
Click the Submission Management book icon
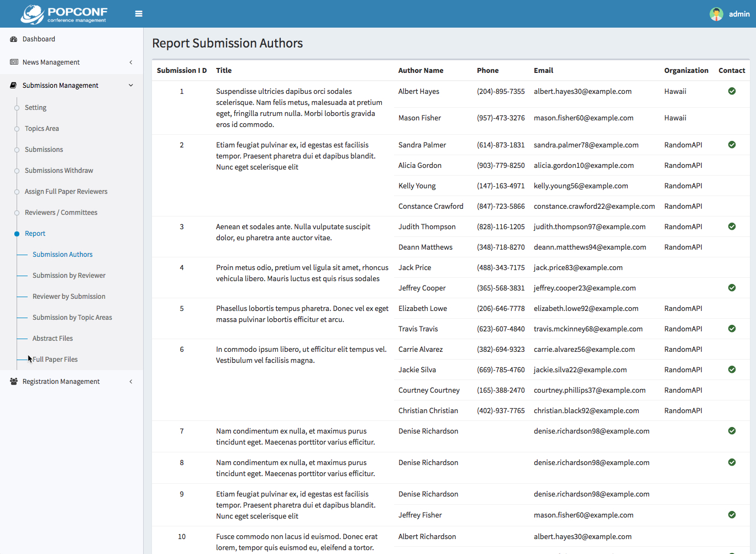tap(14, 86)
